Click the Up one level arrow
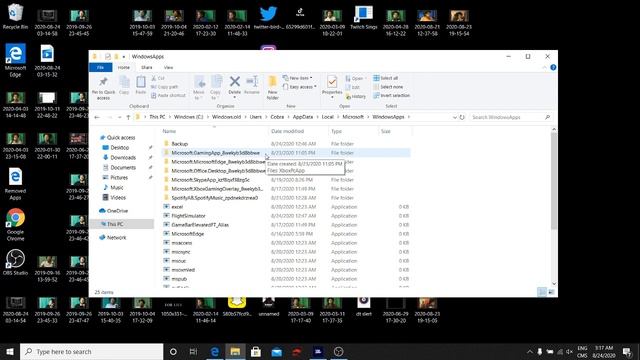This screenshot has width=640, height=360. click(x=128, y=117)
